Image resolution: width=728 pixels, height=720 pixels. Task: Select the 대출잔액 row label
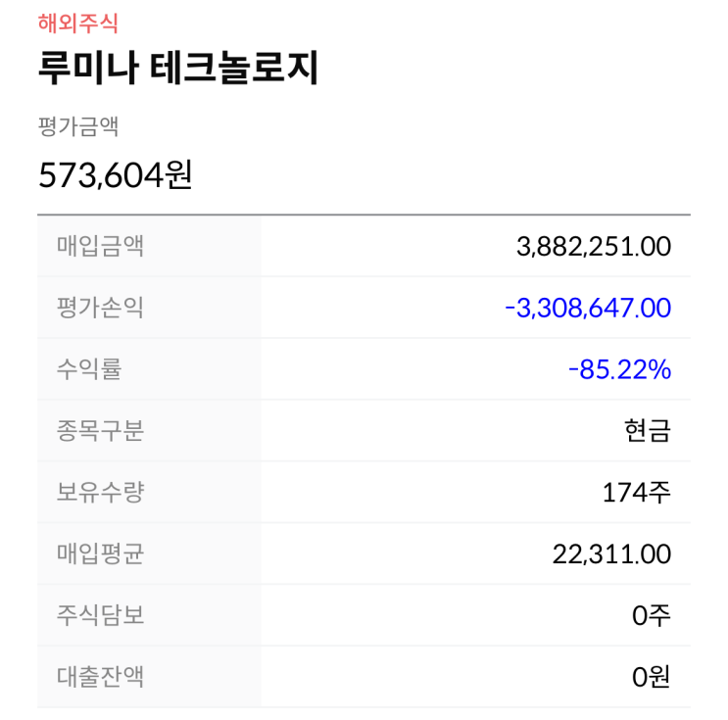coord(100,676)
